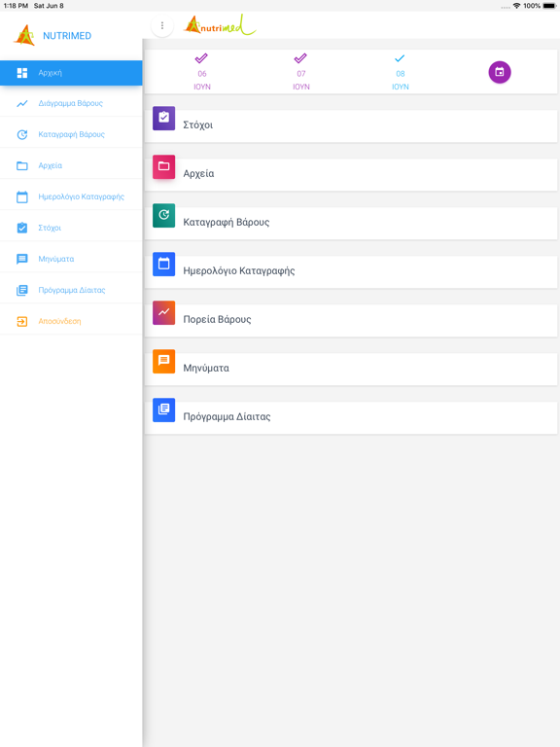Click the orange Μηνύματα card icon
Image resolution: width=560 pixels, height=747 pixels.
tap(163, 361)
